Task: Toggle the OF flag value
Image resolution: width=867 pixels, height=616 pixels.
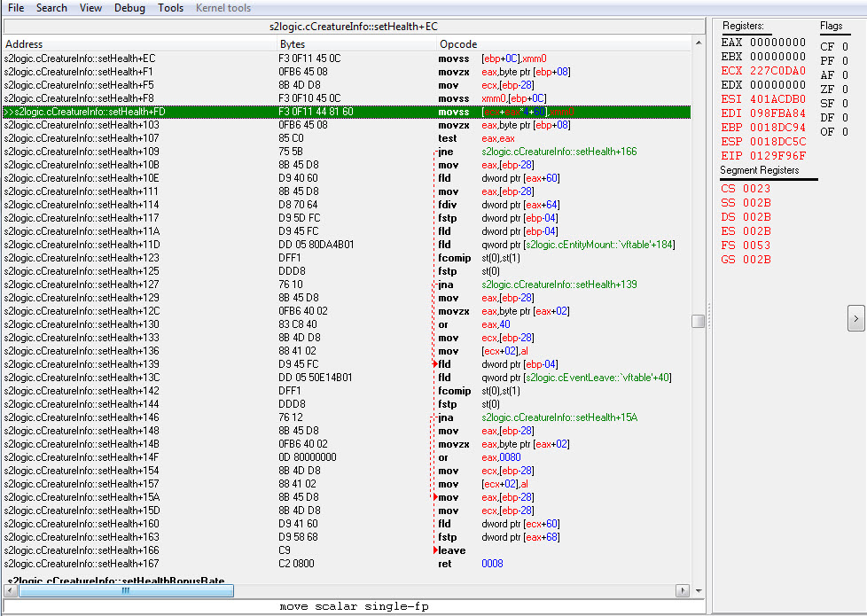Action: click(x=846, y=132)
